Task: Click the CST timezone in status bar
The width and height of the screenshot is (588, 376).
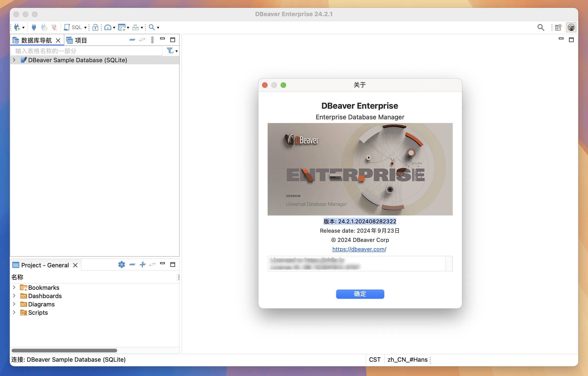Action: (375, 359)
